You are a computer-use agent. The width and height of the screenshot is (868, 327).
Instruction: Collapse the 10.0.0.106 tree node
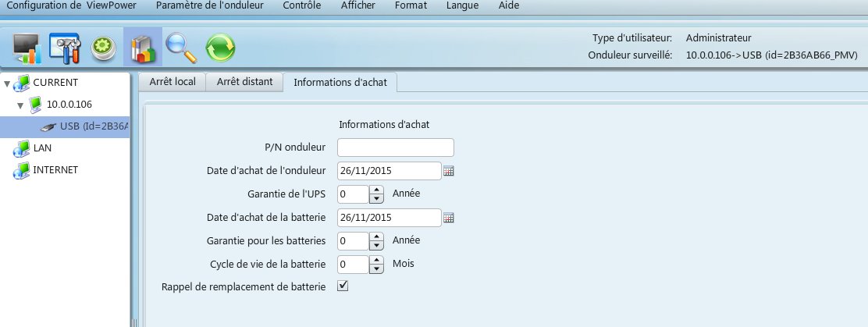(20, 105)
